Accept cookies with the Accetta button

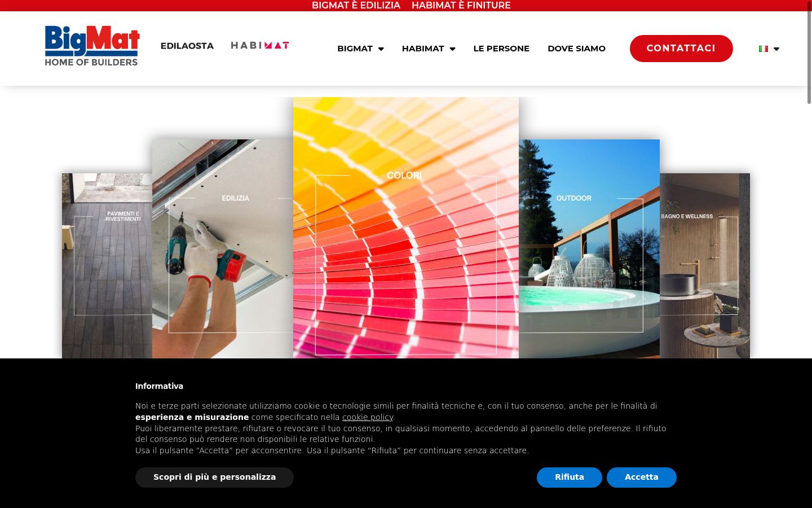point(642,478)
